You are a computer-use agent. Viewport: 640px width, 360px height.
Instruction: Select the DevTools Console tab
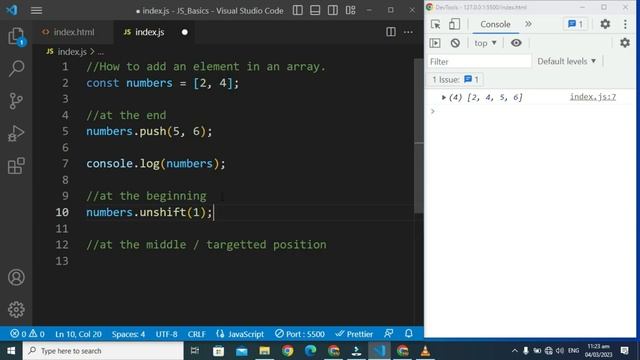click(x=495, y=24)
